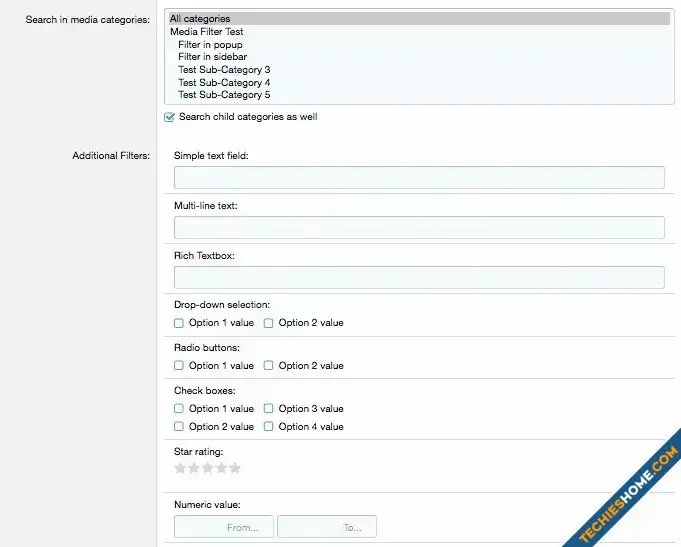Image resolution: width=681 pixels, height=547 pixels.
Task: Check Option 2 value under Drop-down selection
Action: [268, 323]
